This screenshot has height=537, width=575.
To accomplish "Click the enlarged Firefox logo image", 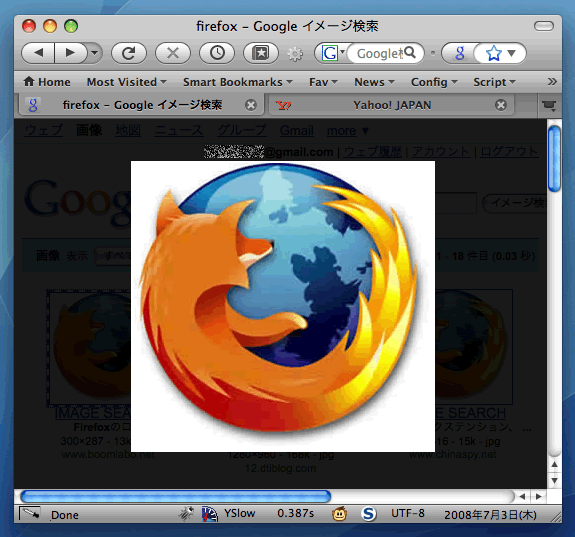I will click(x=283, y=306).
